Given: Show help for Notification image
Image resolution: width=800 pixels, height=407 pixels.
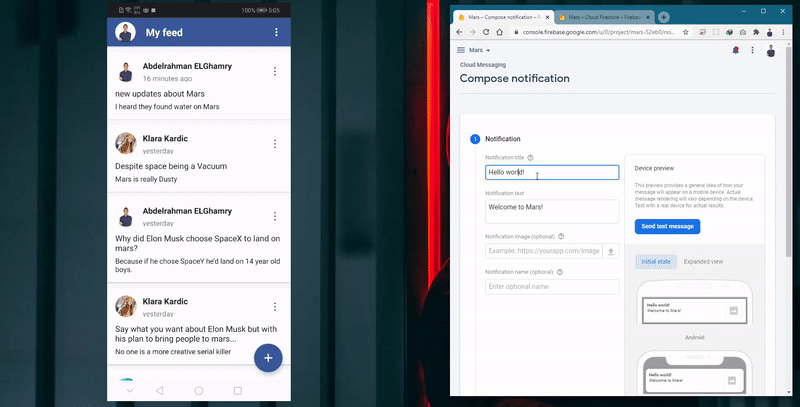Looking at the screenshot, I should tap(561, 236).
